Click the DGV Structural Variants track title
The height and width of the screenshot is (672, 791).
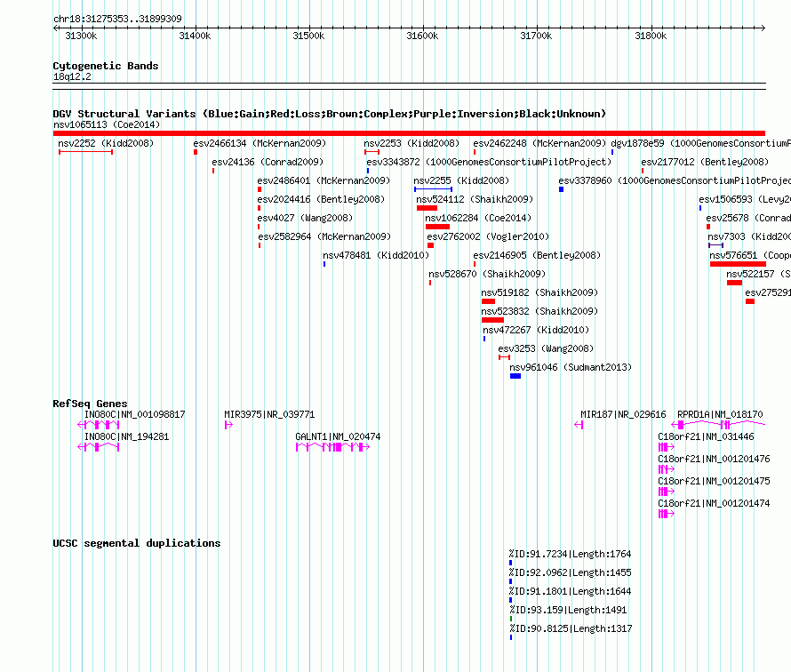tap(330, 114)
